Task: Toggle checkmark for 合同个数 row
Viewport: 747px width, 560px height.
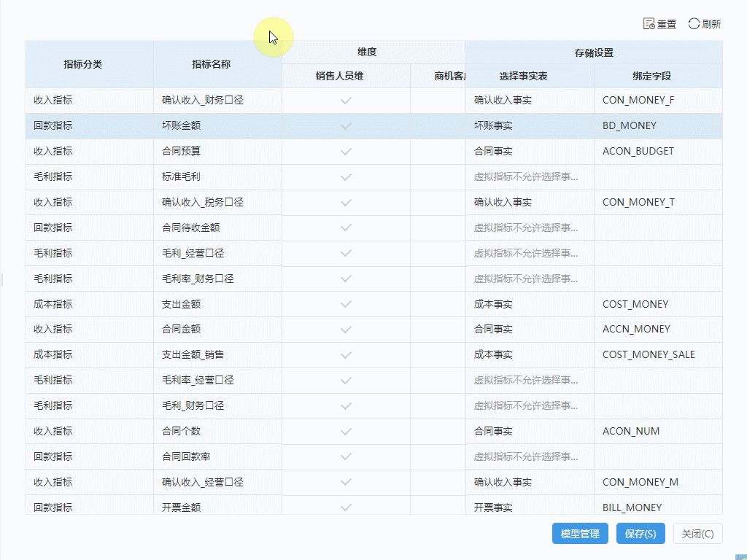Action: click(x=347, y=432)
